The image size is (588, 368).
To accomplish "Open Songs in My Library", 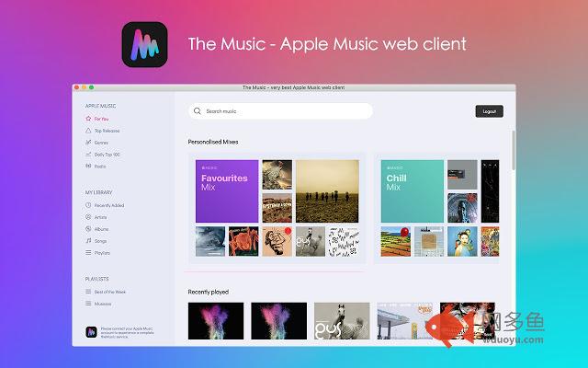I will tap(96, 241).
